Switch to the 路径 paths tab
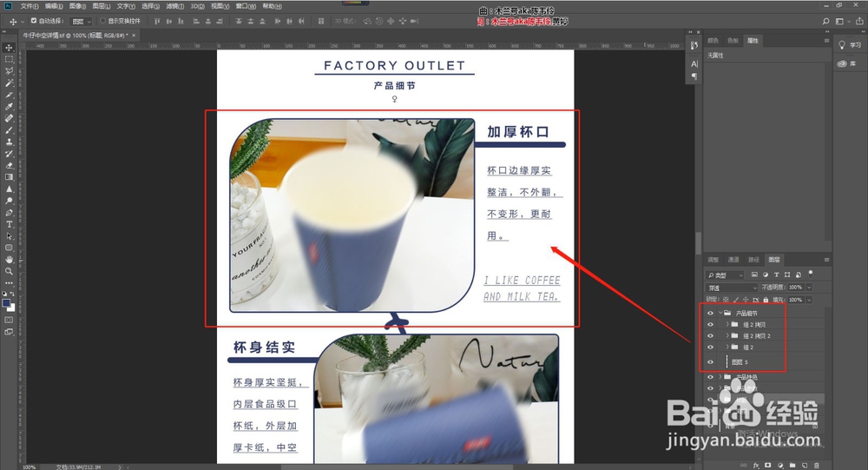The height and width of the screenshot is (470, 868). point(753,260)
